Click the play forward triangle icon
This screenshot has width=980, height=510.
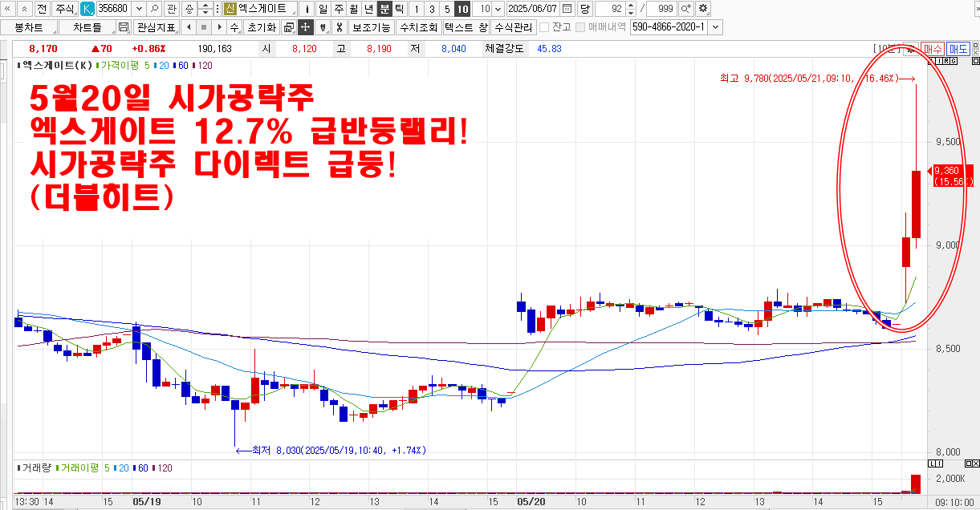pyautogui.click(x=218, y=27)
